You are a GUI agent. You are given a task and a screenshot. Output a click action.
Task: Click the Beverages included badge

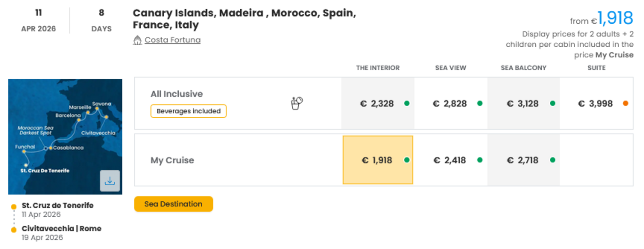point(188,111)
